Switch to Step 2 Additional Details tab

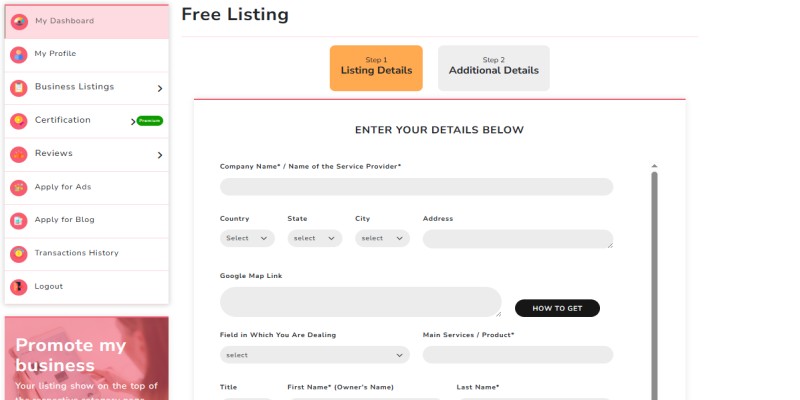coord(493,68)
